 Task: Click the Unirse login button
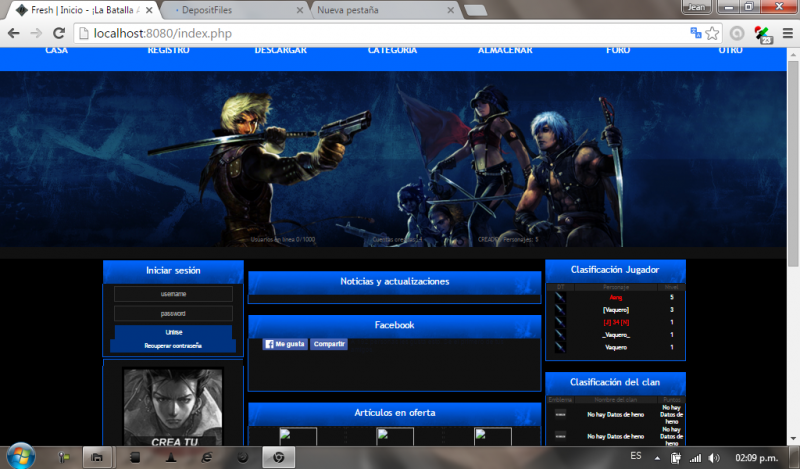[173, 332]
